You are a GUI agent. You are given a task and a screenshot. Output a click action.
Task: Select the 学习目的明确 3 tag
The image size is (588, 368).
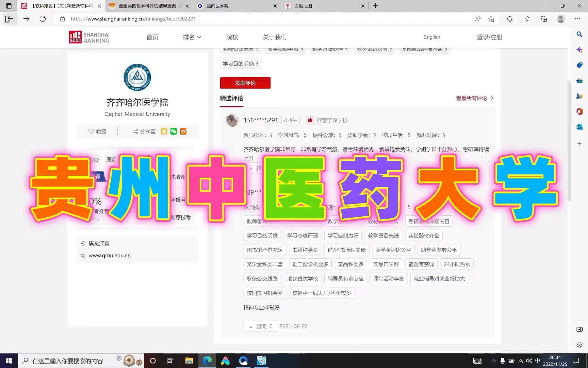pyautogui.click(x=241, y=64)
